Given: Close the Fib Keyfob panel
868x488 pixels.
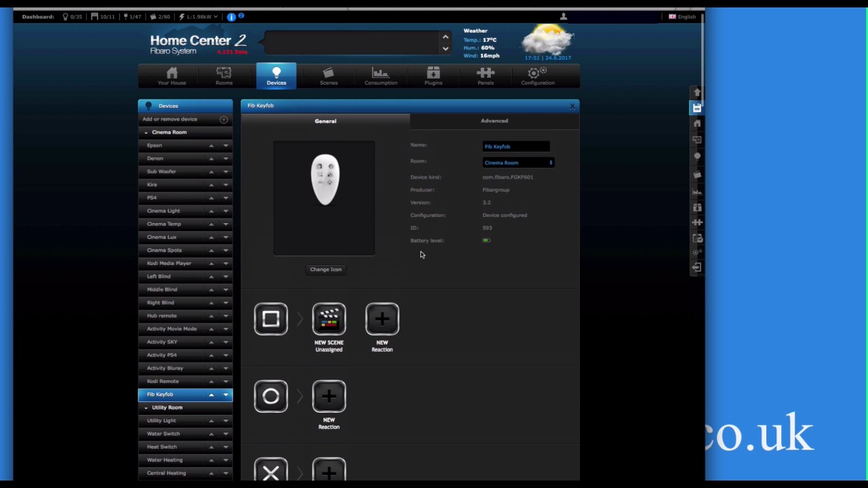Looking at the screenshot, I should click(x=572, y=106).
